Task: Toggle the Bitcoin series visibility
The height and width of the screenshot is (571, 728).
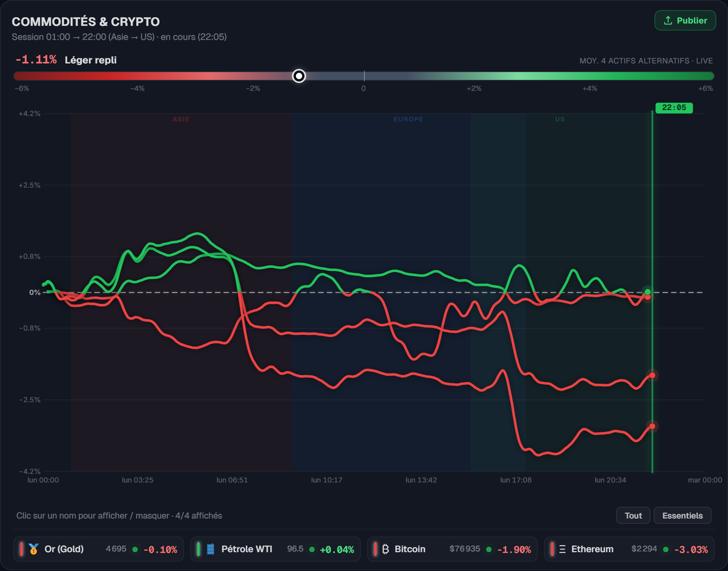Action: (x=452, y=549)
